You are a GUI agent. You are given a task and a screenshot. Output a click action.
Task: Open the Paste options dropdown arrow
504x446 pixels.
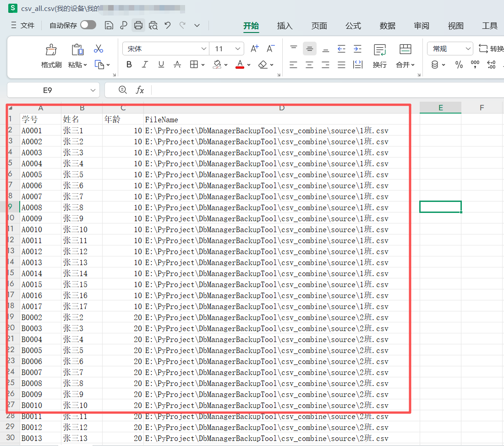click(85, 65)
